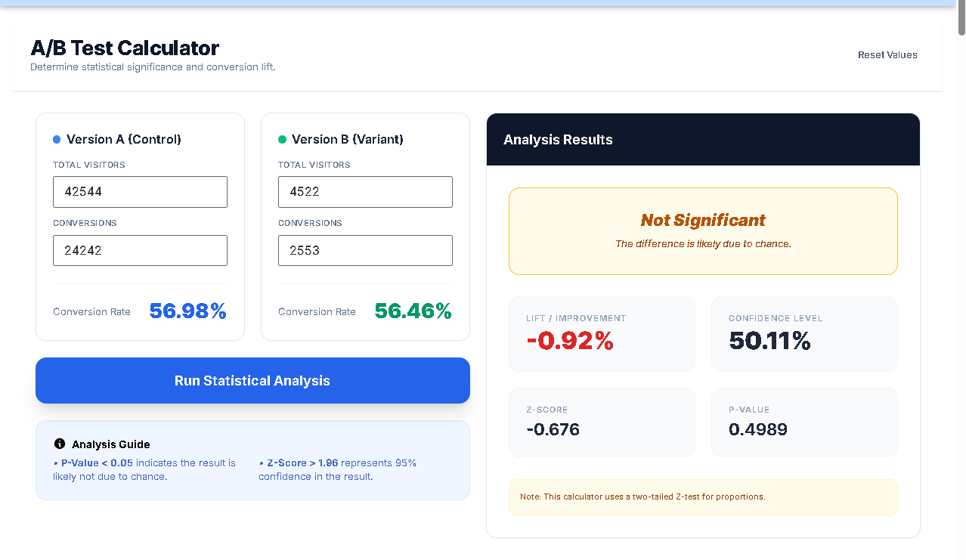Image resolution: width=966 pixels, height=560 pixels.
Task: Click the green Version B indicator dot
Action: [x=281, y=138]
